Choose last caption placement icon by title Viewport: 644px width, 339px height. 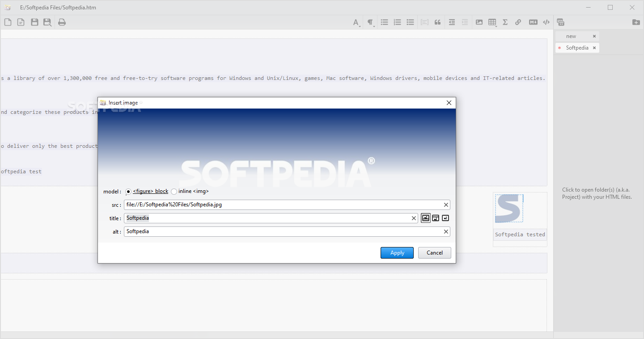click(x=445, y=218)
